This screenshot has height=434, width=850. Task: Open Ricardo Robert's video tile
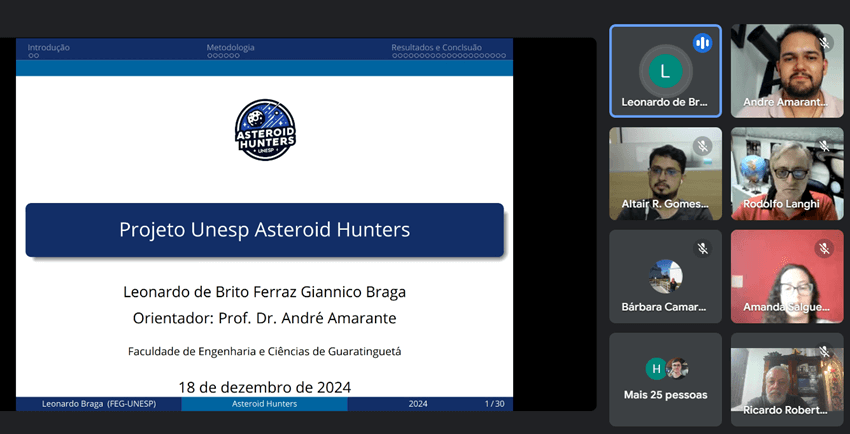point(787,379)
